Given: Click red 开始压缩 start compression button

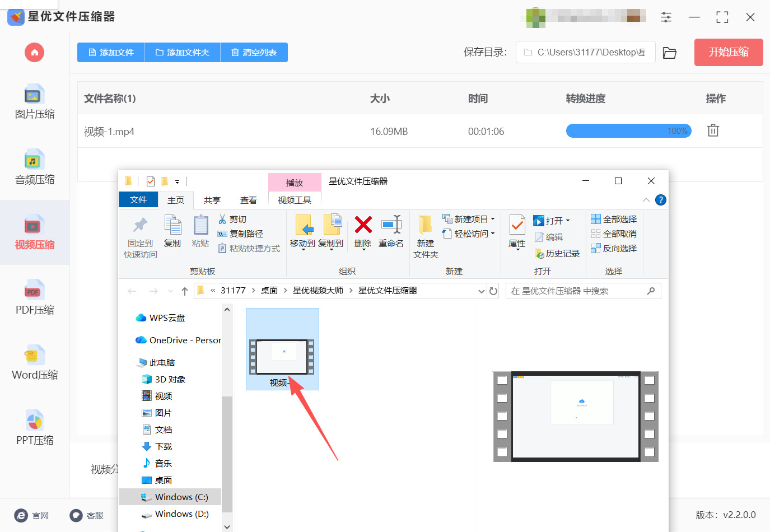Looking at the screenshot, I should [x=729, y=52].
